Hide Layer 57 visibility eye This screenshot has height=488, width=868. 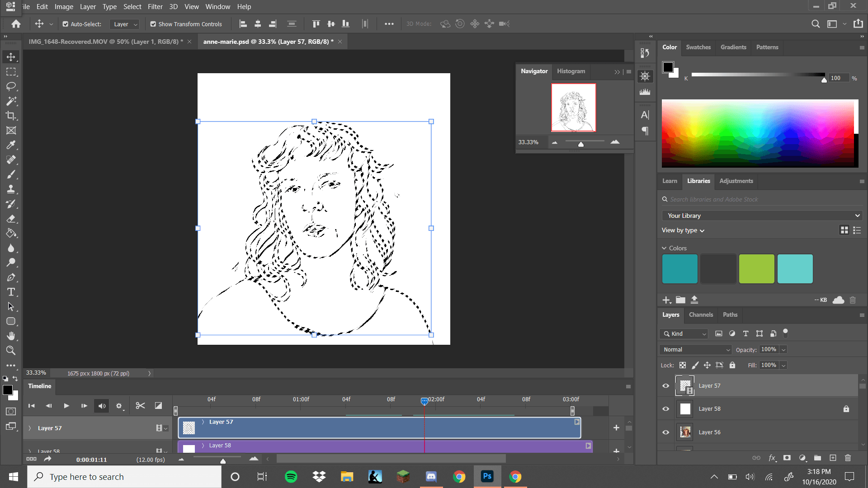pyautogui.click(x=665, y=386)
